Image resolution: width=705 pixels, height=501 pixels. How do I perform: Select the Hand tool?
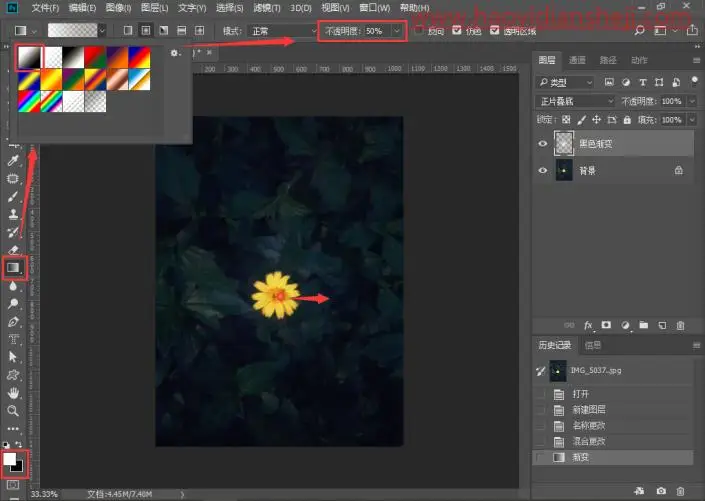pyautogui.click(x=13, y=393)
